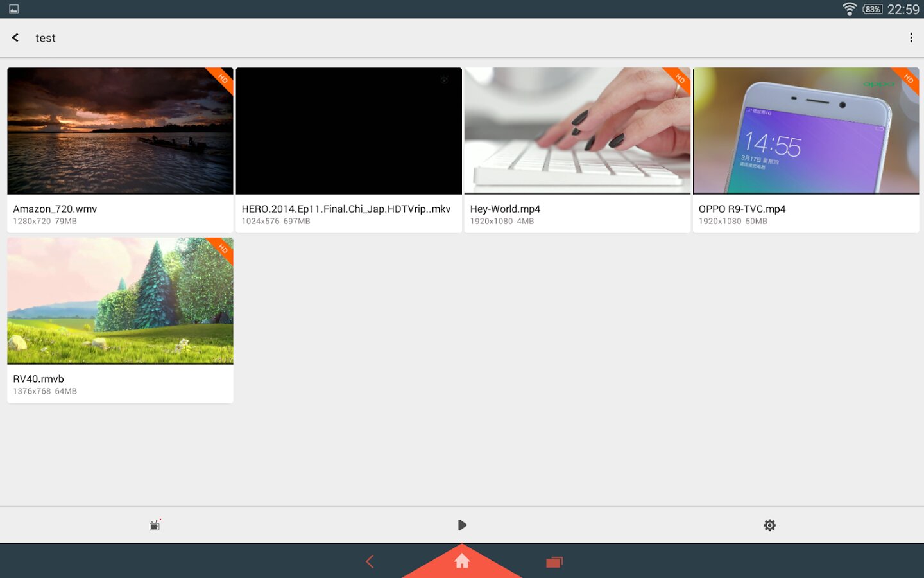The height and width of the screenshot is (578, 924).
Task: Go back using the top-left arrow
Action: pyautogui.click(x=15, y=38)
